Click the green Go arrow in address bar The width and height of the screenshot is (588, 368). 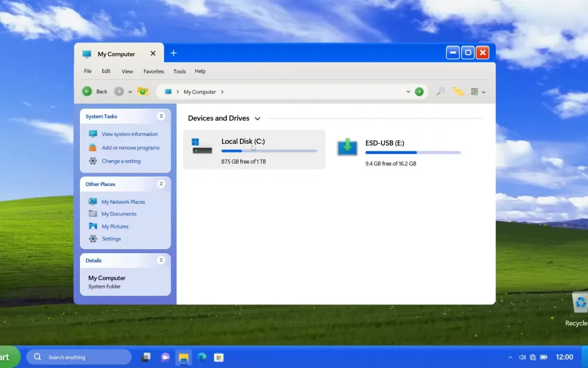(419, 92)
